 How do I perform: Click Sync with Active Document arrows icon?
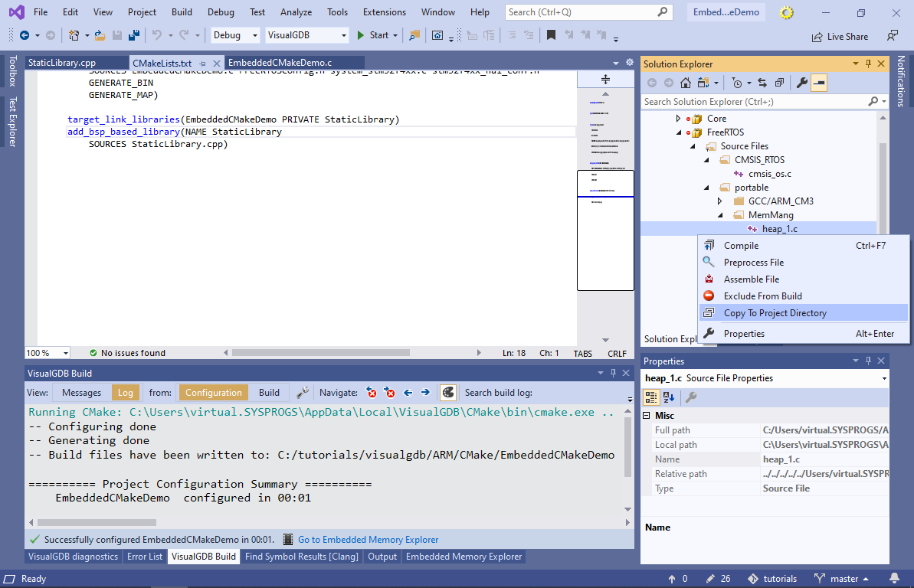762,83
